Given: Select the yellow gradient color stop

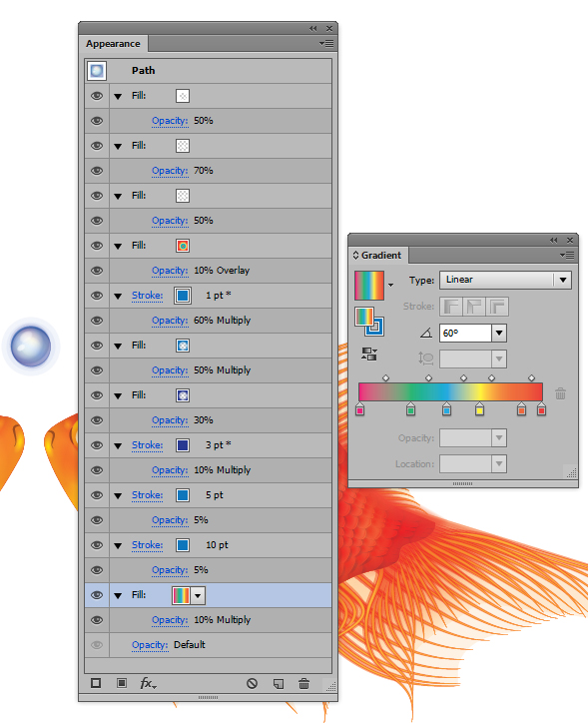Looking at the screenshot, I should pos(480,408).
